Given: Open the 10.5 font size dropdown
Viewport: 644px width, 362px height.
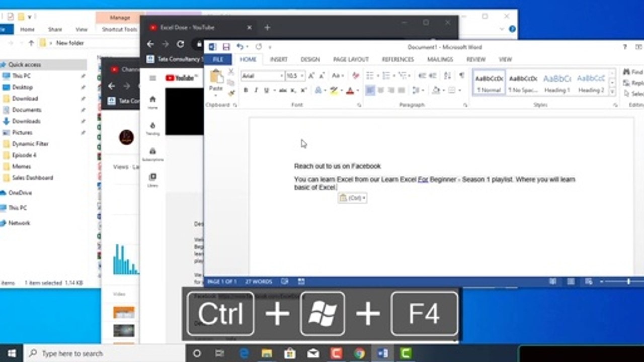Looking at the screenshot, I should (302, 76).
